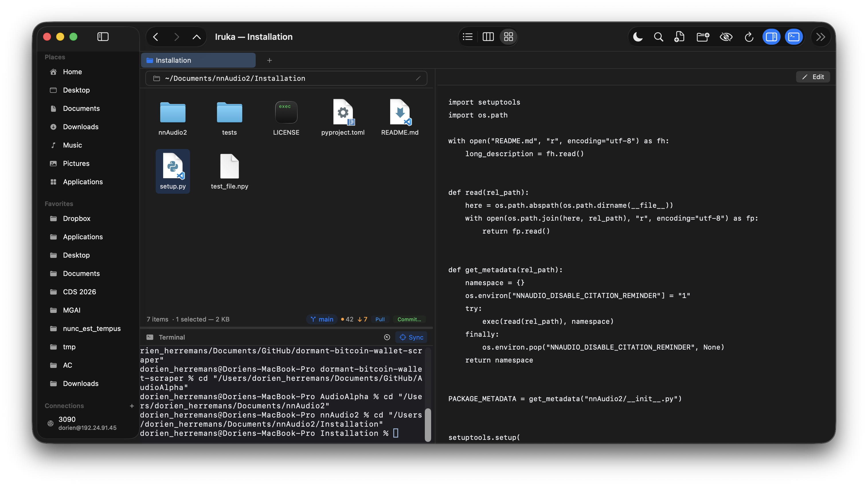Screen dimensions: 868x486
Task: Click the Connections section header
Action: click(64, 406)
